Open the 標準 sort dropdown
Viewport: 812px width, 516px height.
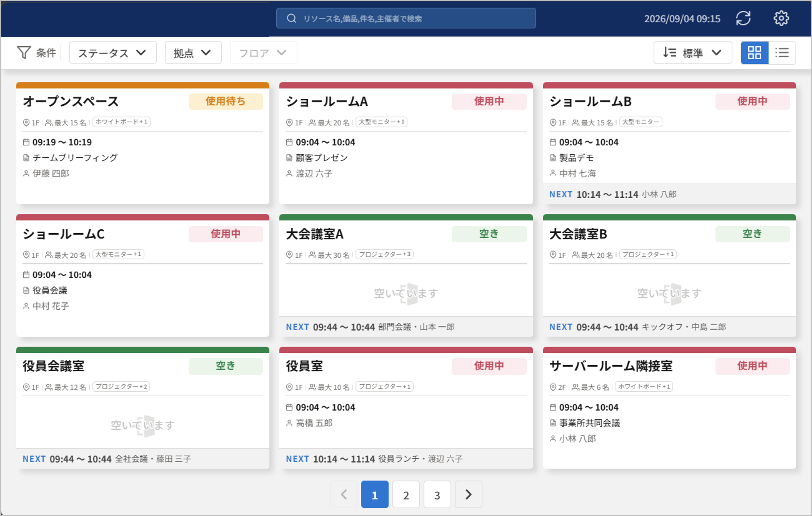pos(693,53)
